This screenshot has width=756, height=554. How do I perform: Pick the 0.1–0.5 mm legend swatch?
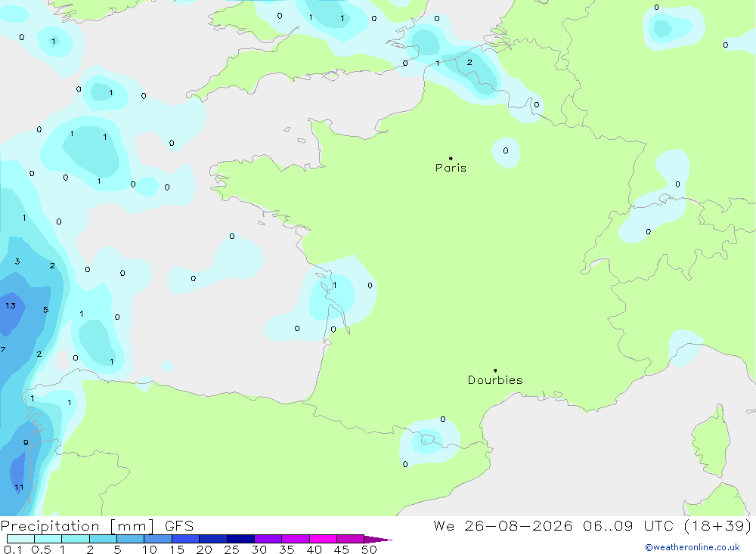[x=20, y=539]
